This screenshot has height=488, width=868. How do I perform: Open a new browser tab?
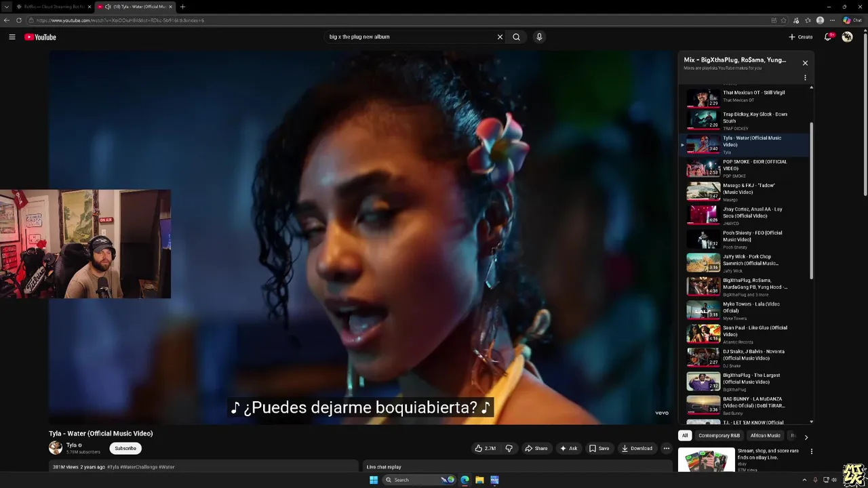point(182,7)
